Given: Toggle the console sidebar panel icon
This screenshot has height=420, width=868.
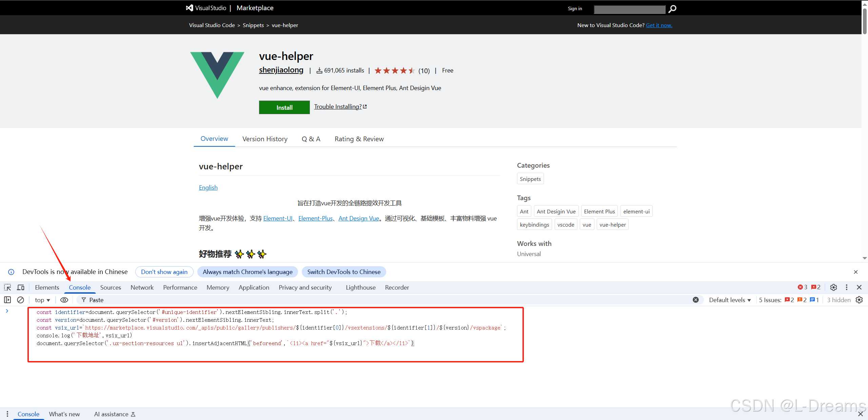Looking at the screenshot, I should pos(7,300).
